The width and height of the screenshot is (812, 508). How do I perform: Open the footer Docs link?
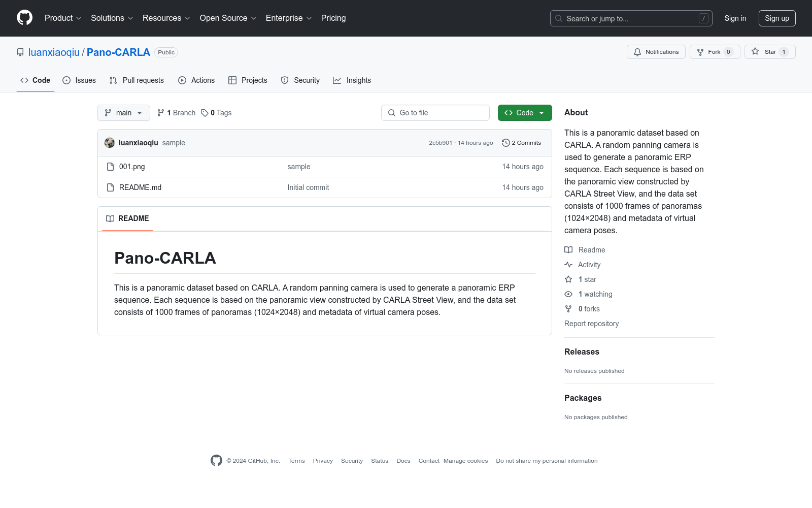[x=403, y=461]
